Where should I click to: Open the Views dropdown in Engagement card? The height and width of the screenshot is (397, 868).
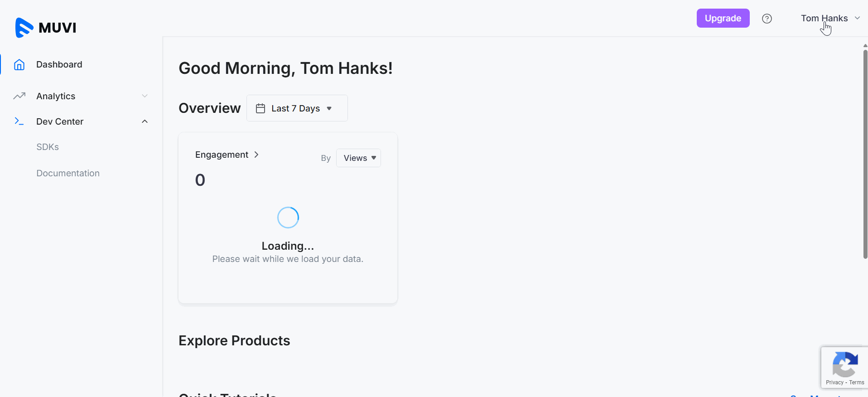(x=358, y=158)
